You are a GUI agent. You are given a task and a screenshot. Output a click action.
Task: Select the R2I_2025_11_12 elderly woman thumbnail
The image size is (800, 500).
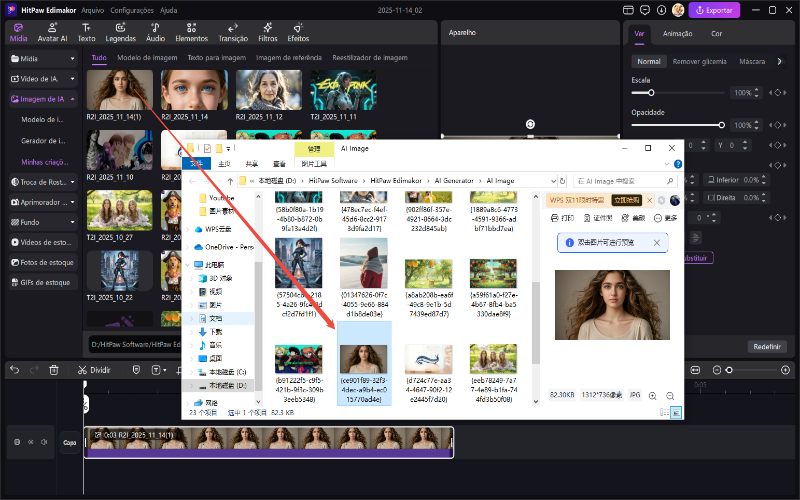[269, 89]
